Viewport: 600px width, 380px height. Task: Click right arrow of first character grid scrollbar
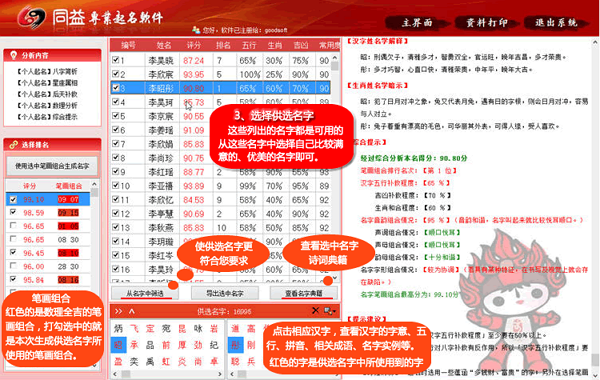[x=220, y=374]
